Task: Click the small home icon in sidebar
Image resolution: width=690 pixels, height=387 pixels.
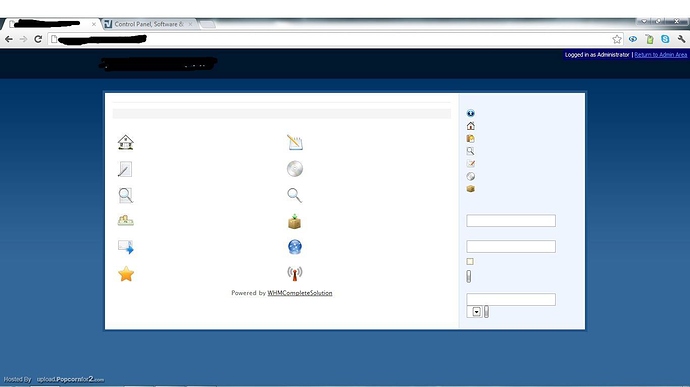Action: (x=470, y=126)
